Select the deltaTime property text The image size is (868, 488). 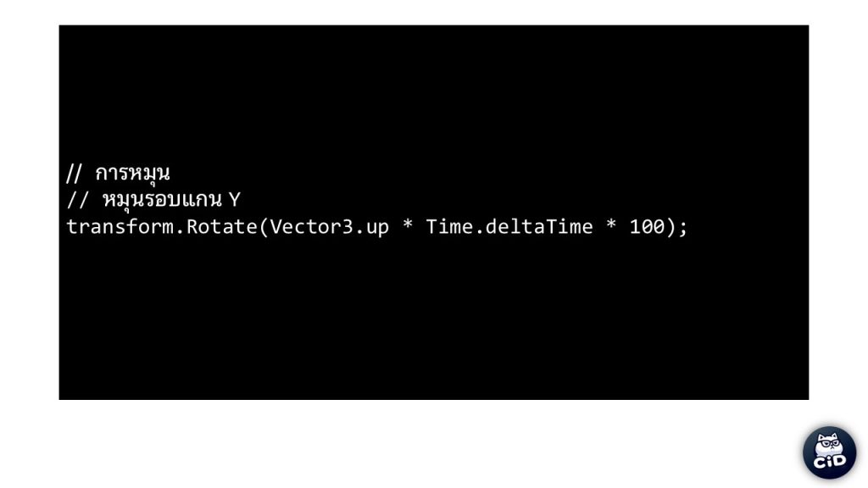[538, 227]
